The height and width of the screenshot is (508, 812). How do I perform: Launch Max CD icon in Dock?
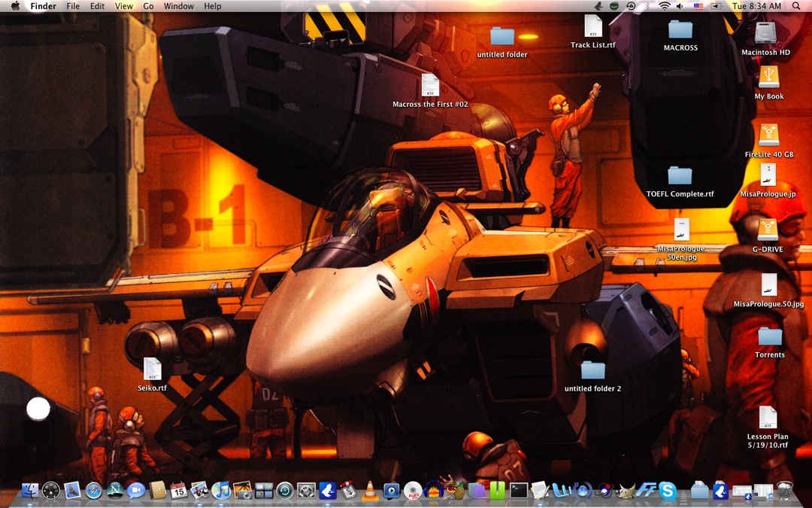(412, 490)
